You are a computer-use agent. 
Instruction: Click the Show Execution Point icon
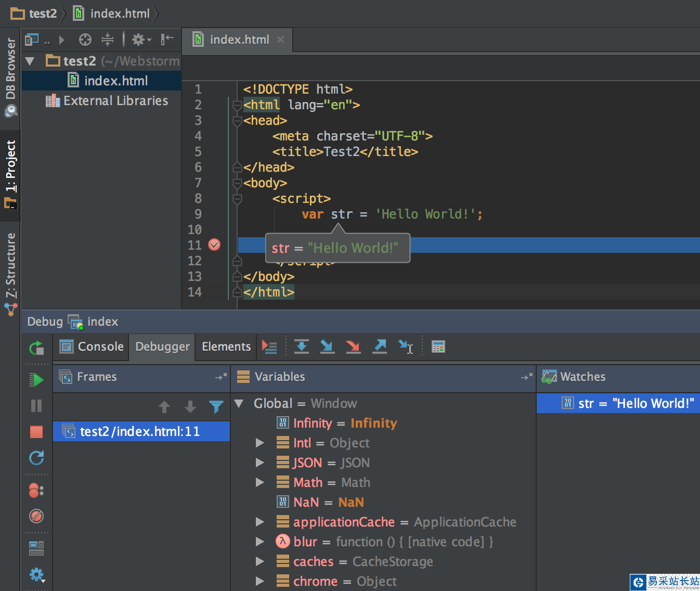[x=269, y=346]
